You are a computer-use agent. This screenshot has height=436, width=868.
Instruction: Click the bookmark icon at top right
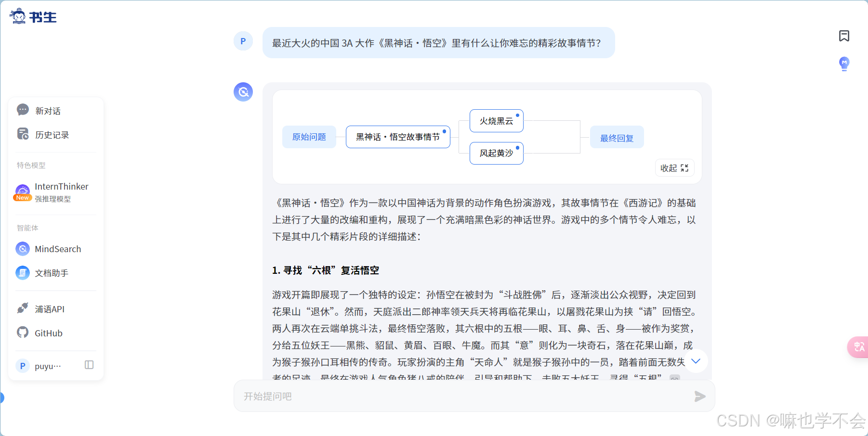[844, 36]
